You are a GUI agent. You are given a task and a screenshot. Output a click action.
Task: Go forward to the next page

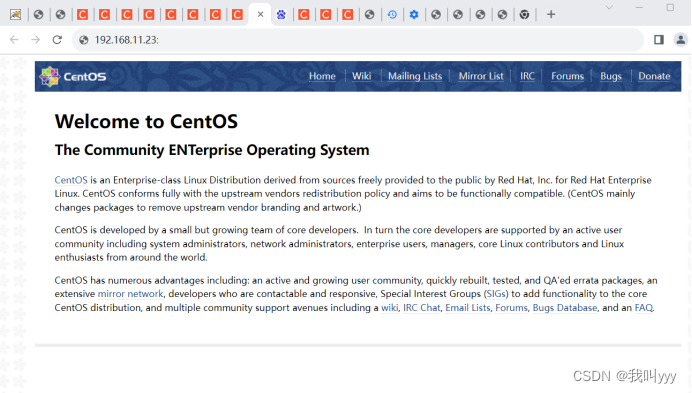[x=35, y=40]
